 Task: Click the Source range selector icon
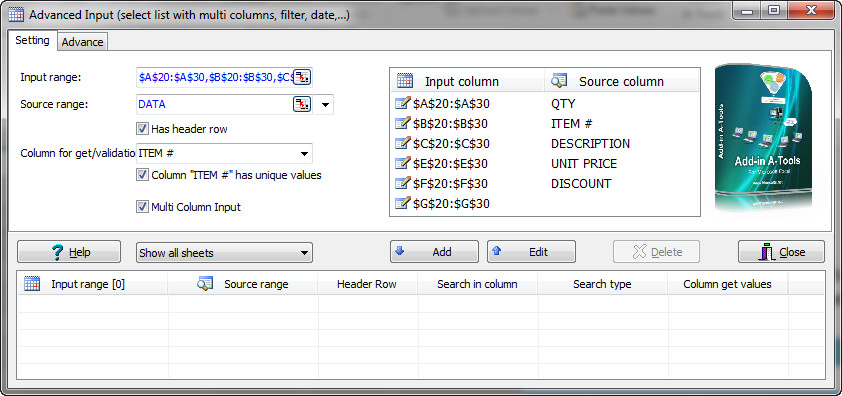coord(302,104)
